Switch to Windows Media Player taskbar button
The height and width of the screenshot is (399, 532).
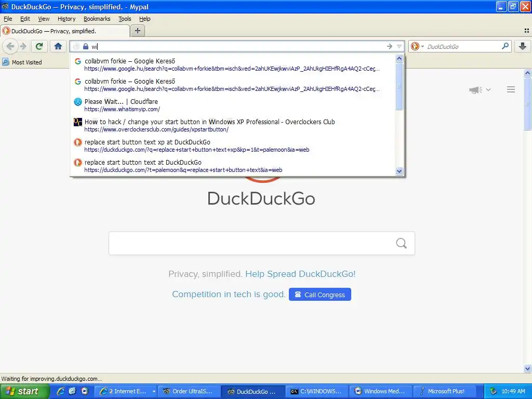381,391
